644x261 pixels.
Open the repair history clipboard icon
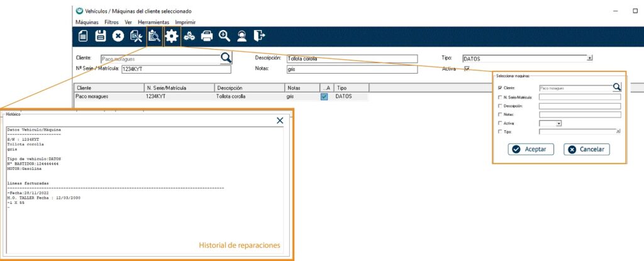pos(153,36)
